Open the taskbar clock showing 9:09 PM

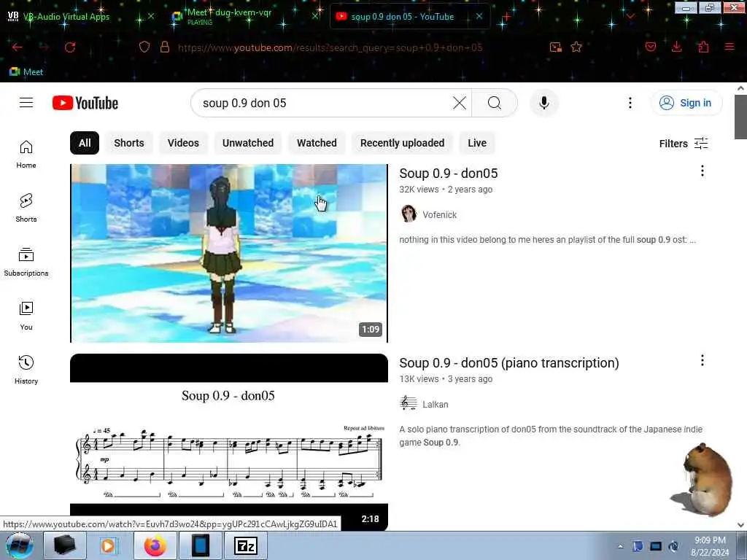710,546
